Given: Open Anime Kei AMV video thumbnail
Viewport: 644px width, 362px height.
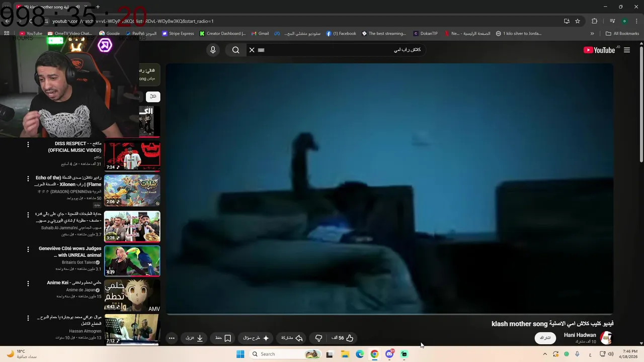Looking at the screenshot, I should point(132,296).
